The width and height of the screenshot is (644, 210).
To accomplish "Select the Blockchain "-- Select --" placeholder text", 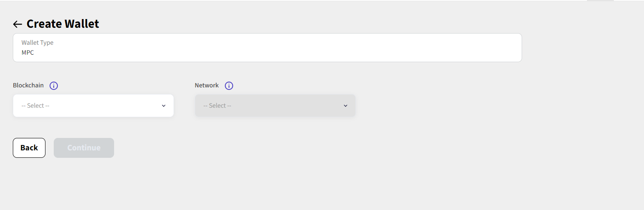I will (x=36, y=106).
